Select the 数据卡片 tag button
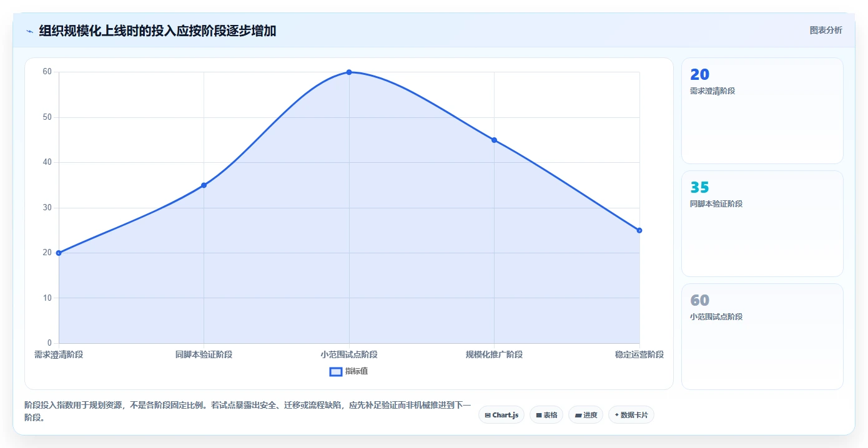Viewport: 868px width, 448px height. [631, 415]
